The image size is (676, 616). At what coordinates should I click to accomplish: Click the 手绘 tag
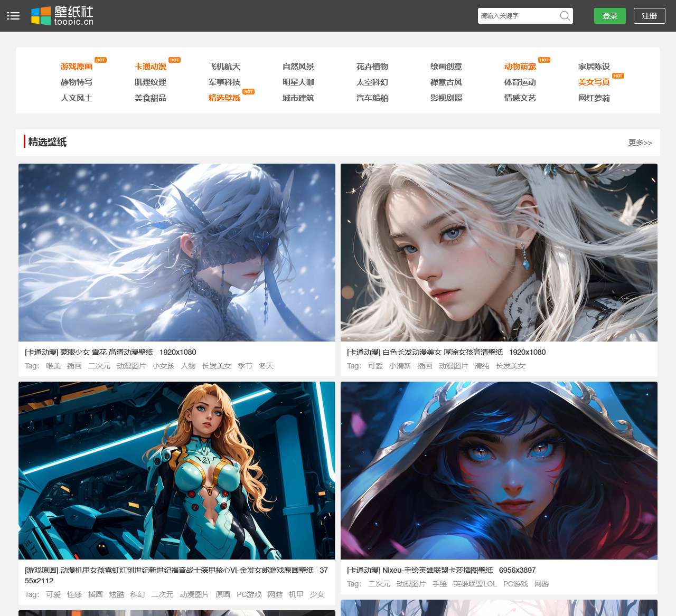coord(439,584)
